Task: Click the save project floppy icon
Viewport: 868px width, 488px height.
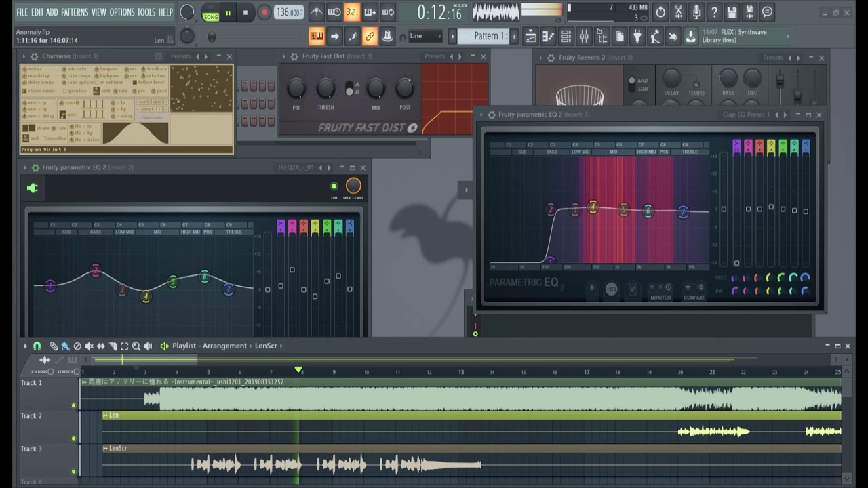Action: pos(731,12)
